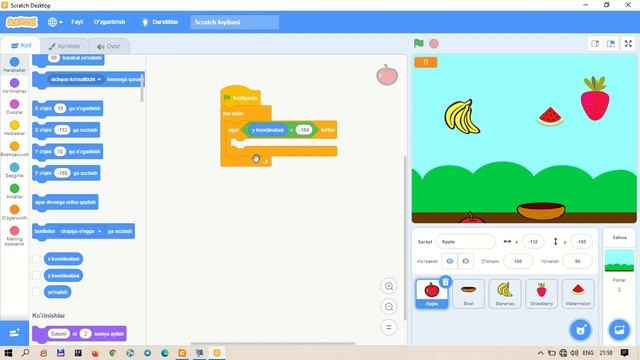Click the sprite y position field
The width and height of the screenshot is (640, 360).
(x=581, y=242)
